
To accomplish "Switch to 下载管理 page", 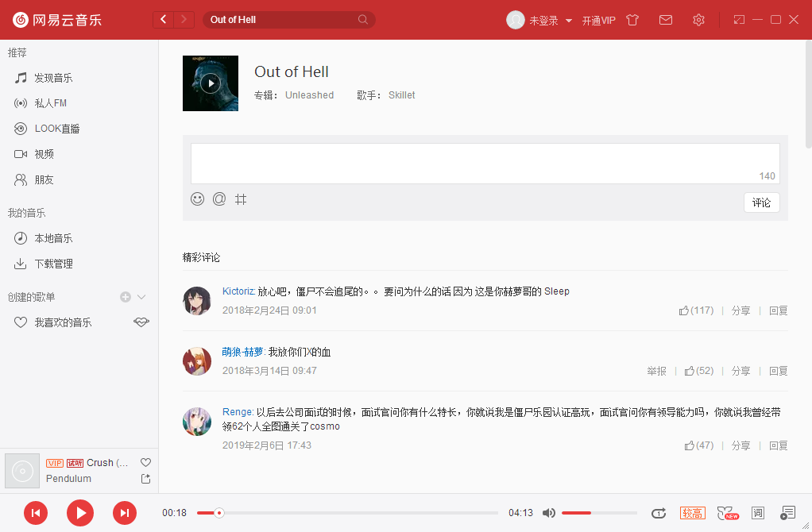I will coord(52,263).
